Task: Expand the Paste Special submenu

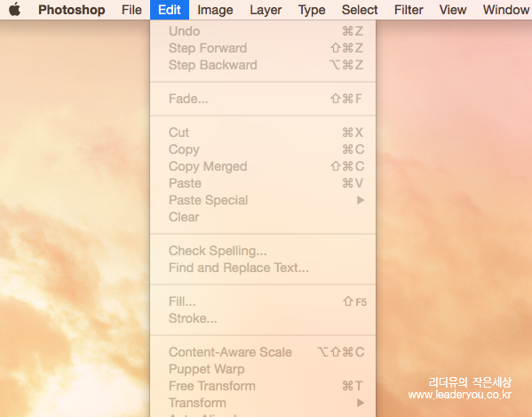Action: [x=263, y=200]
